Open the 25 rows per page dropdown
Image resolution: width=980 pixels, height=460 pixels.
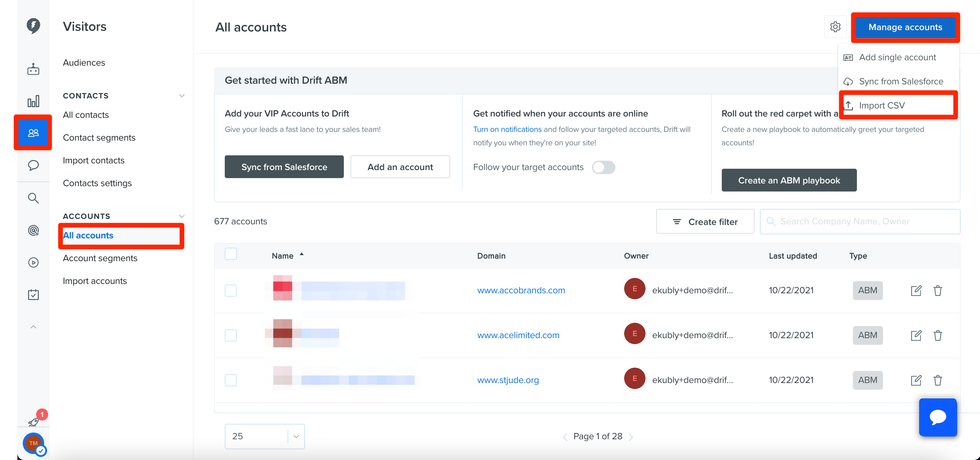265,436
